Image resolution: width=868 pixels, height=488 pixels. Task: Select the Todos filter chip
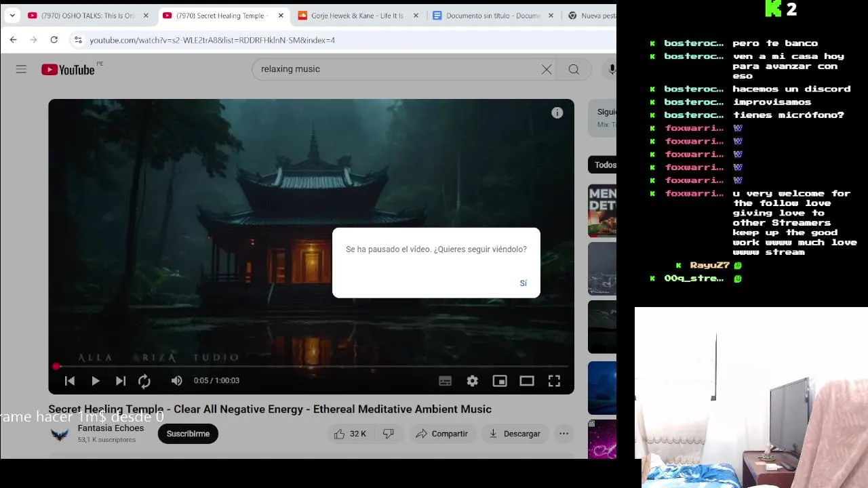(604, 165)
